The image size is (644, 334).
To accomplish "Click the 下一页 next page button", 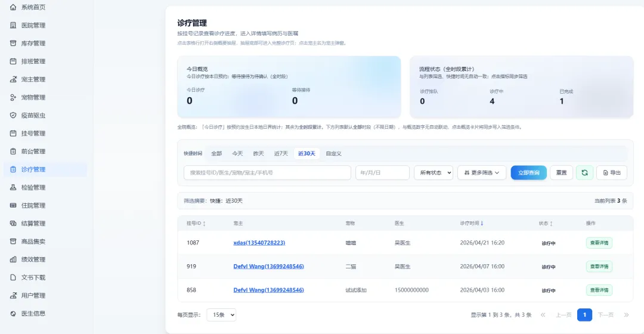I will [605, 315].
